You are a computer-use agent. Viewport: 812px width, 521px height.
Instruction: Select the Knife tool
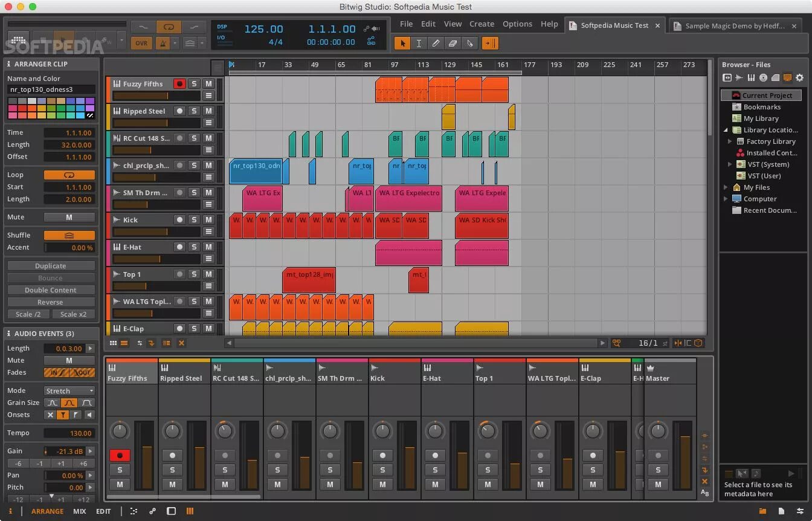click(x=469, y=43)
